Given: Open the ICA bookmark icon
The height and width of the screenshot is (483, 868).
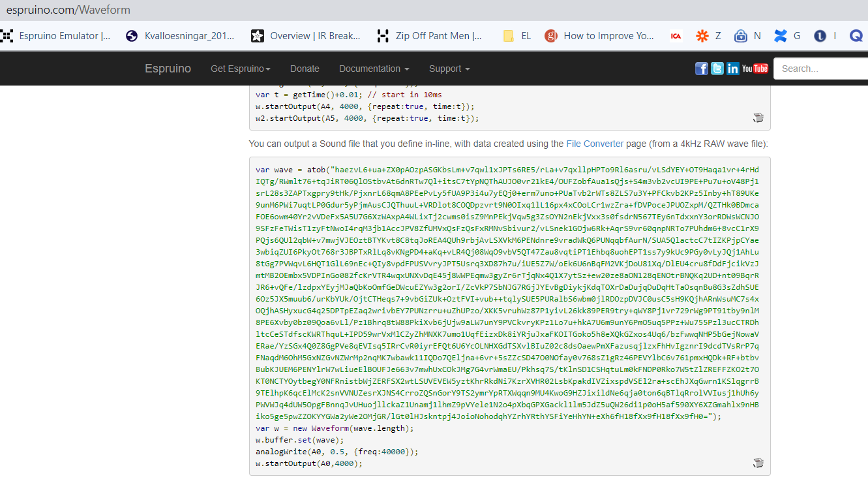Looking at the screenshot, I should pyautogui.click(x=676, y=37).
